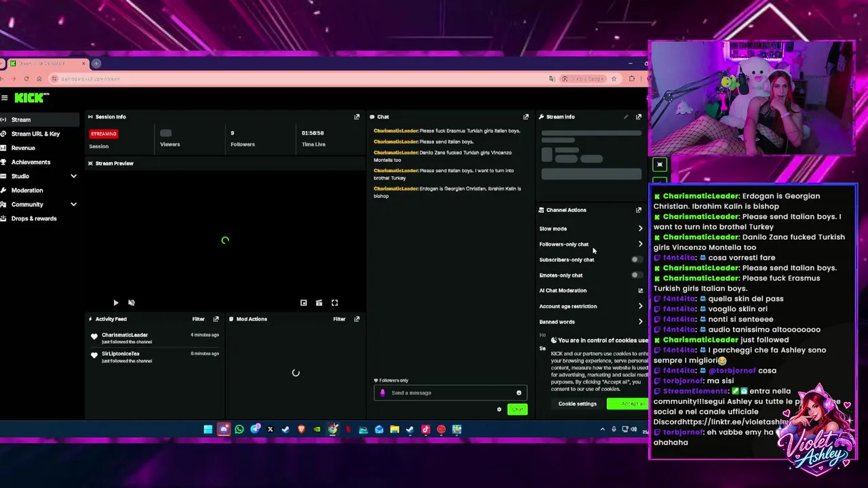Open a new browser tab
Image resolution: width=868 pixels, height=488 pixels.
tap(96, 63)
